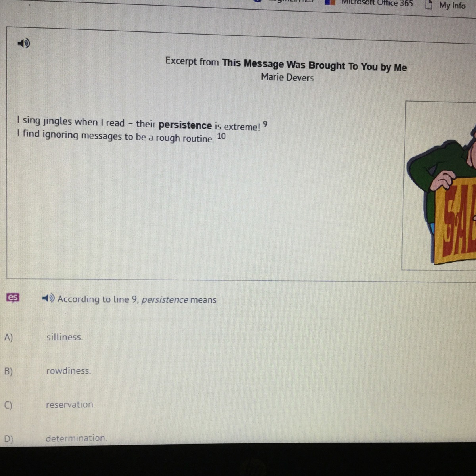Choose the 'reservation.' answer text
Viewport: 476px width, 476px height.
(70, 405)
